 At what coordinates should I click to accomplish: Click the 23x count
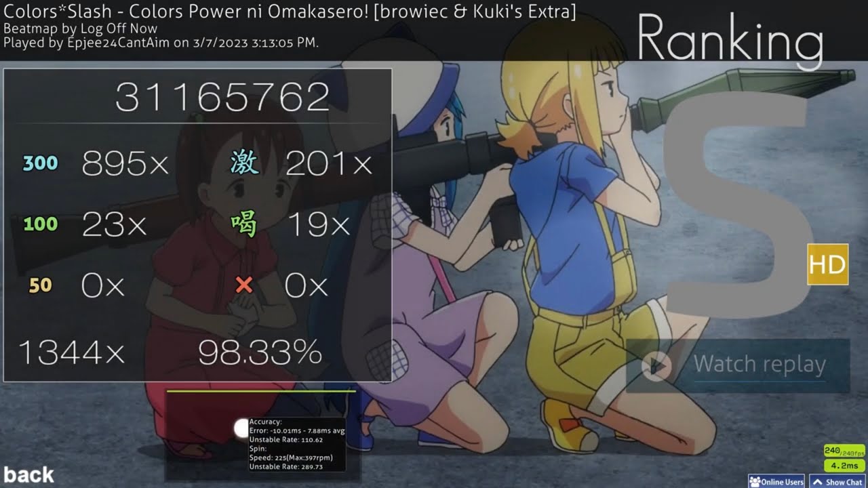(x=114, y=224)
